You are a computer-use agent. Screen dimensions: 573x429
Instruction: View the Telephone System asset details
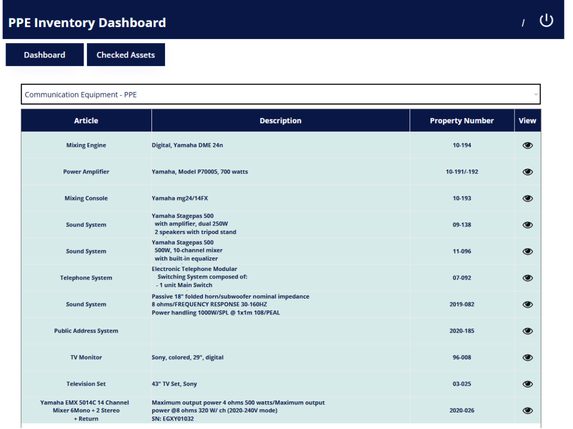tap(527, 278)
